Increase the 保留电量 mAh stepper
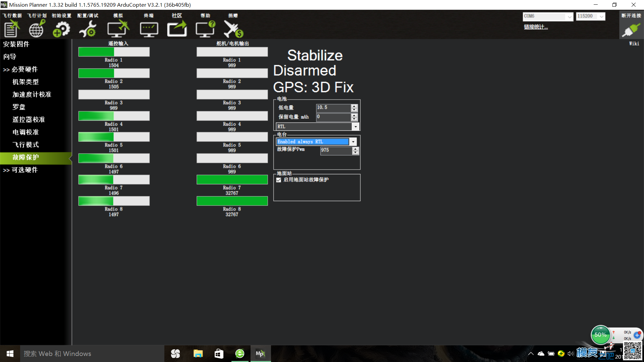This screenshot has height=362, width=644. (x=354, y=115)
